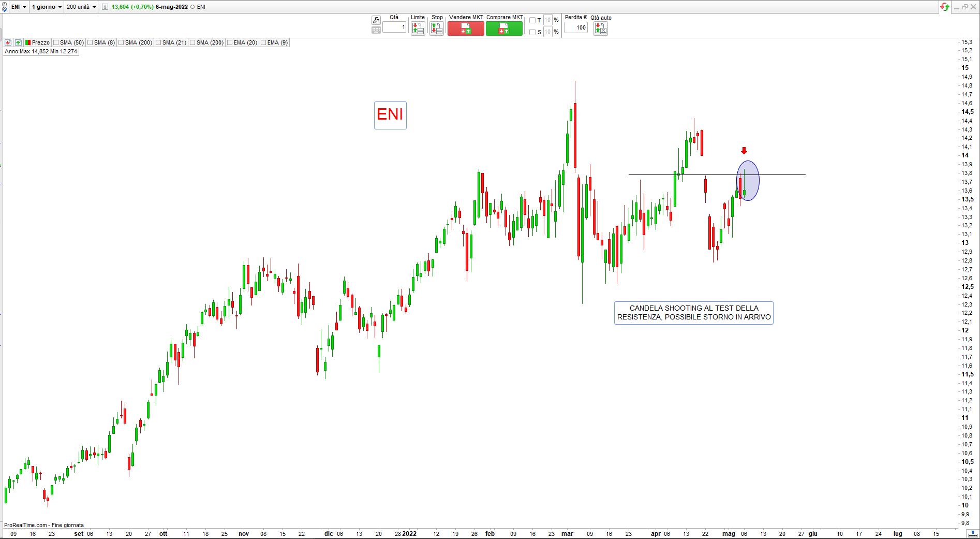Click the 2022 label on date axis
980x539 pixels.
click(409, 534)
